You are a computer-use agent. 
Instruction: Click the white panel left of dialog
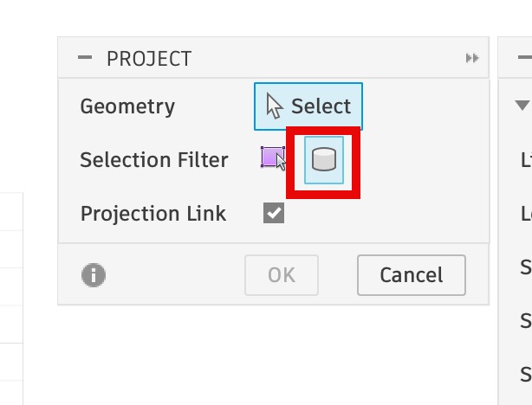[x=10, y=294]
